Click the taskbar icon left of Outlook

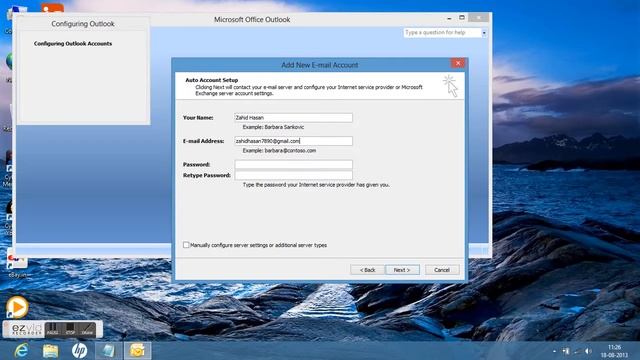pyautogui.click(x=109, y=351)
